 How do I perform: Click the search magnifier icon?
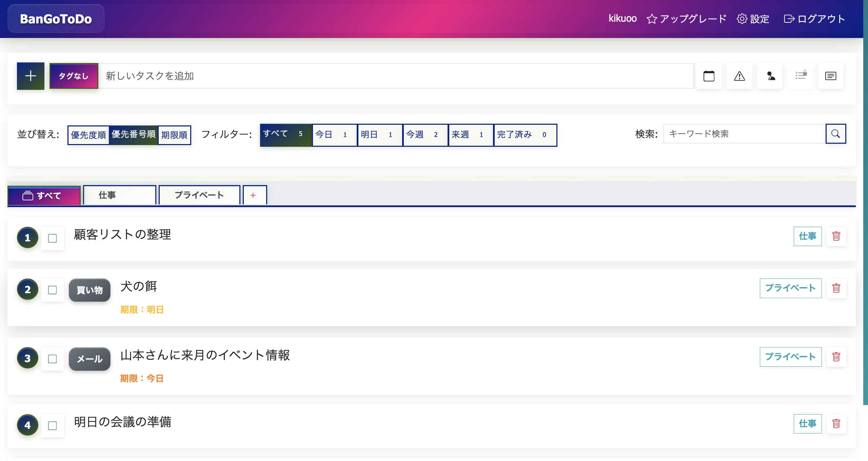(x=835, y=134)
